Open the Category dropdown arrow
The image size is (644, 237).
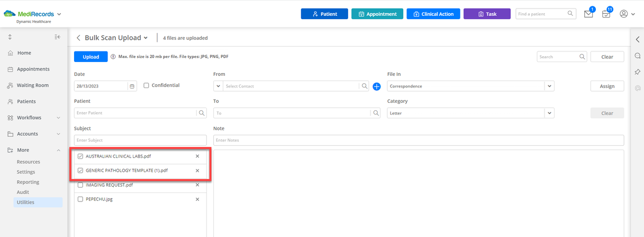pos(549,113)
